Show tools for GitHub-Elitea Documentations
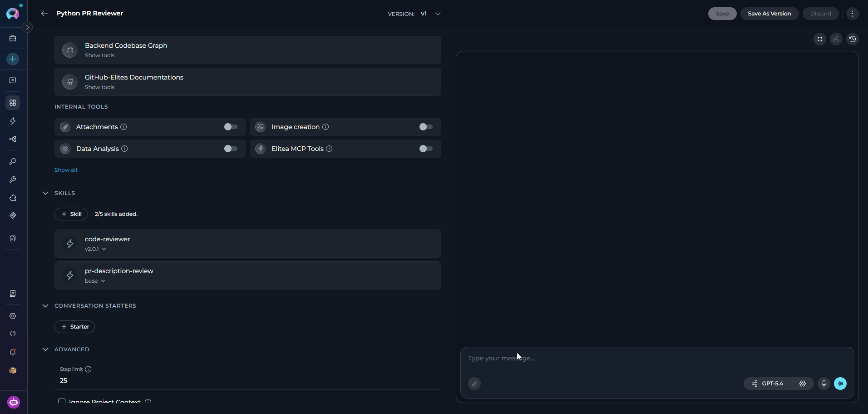Image resolution: width=868 pixels, height=414 pixels. tap(99, 87)
